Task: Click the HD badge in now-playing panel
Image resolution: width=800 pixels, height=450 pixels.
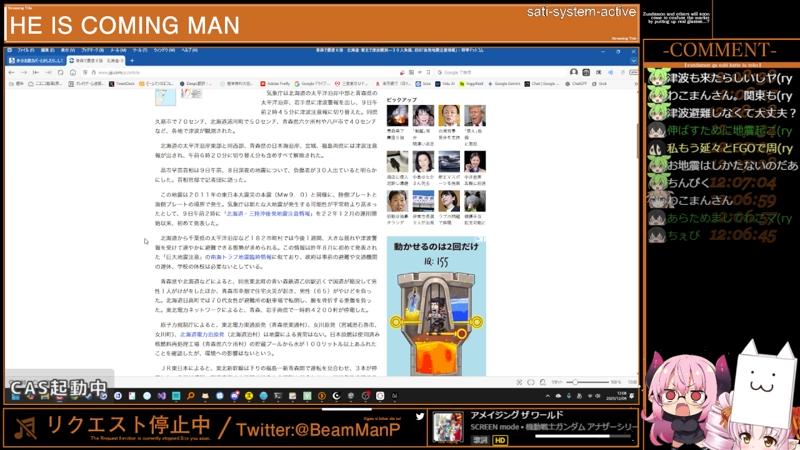Action: pos(500,440)
